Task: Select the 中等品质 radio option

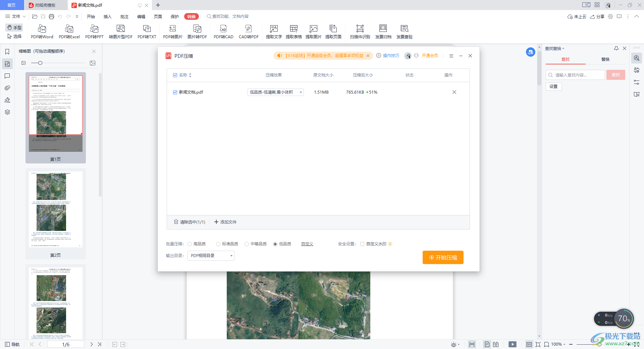Action: 247,244
